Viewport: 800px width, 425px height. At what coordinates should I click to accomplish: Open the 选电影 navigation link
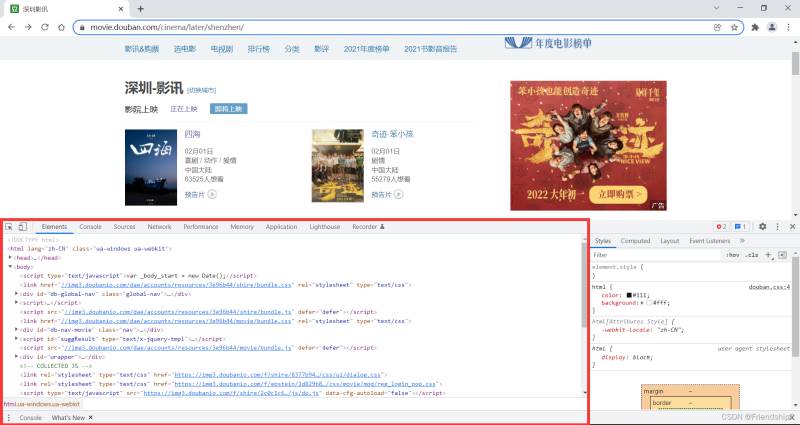pyautogui.click(x=185, y=49)
